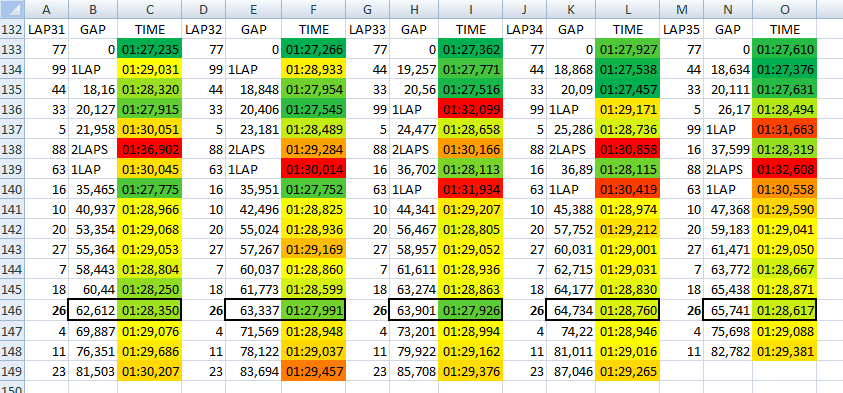The image size is (843, 393).
Task: Click the red cell 01:32,099
Action: click(x=470, y=110)
